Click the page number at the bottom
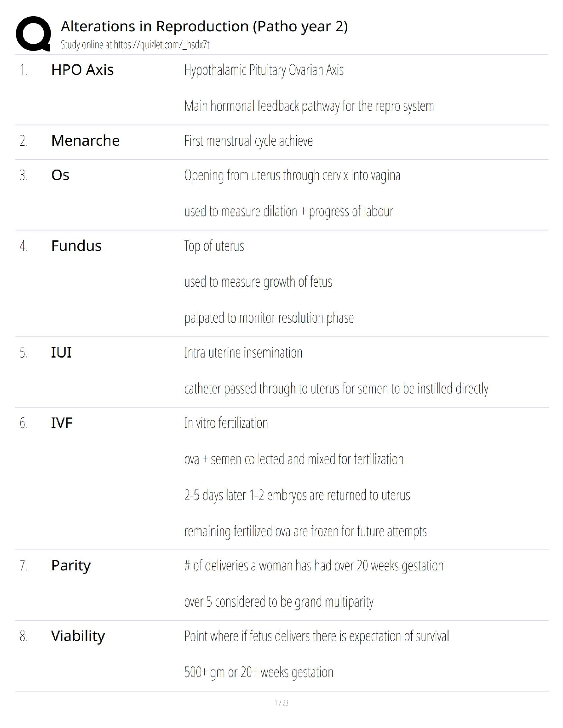 pyautogui.click(x=281, y=703)
